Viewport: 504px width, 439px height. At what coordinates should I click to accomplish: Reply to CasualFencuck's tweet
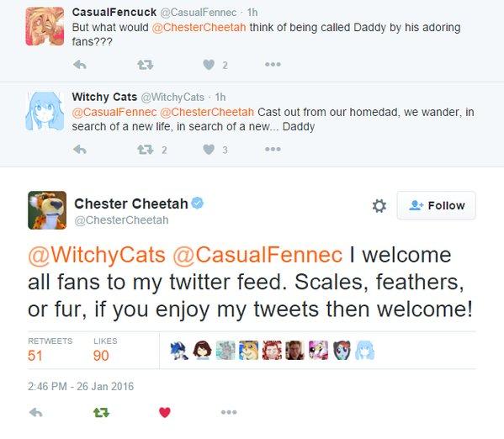(80, 65)
